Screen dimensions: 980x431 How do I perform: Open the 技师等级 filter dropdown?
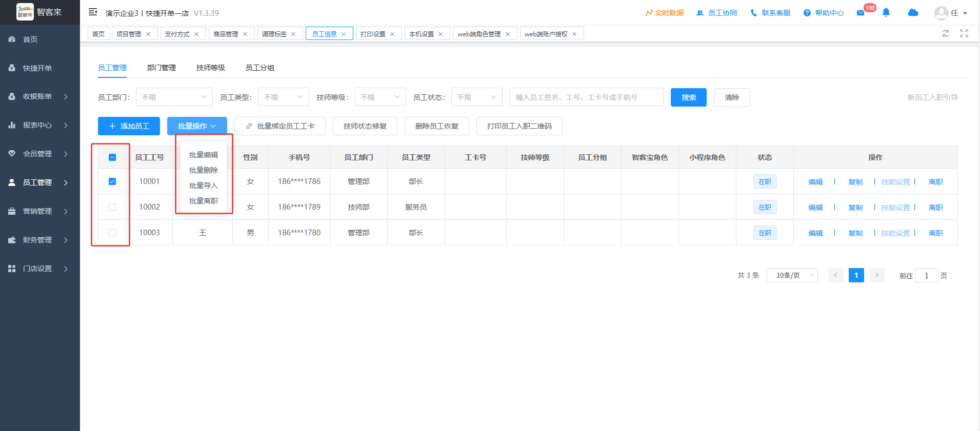pyautogui.click(x=380, y=97)
